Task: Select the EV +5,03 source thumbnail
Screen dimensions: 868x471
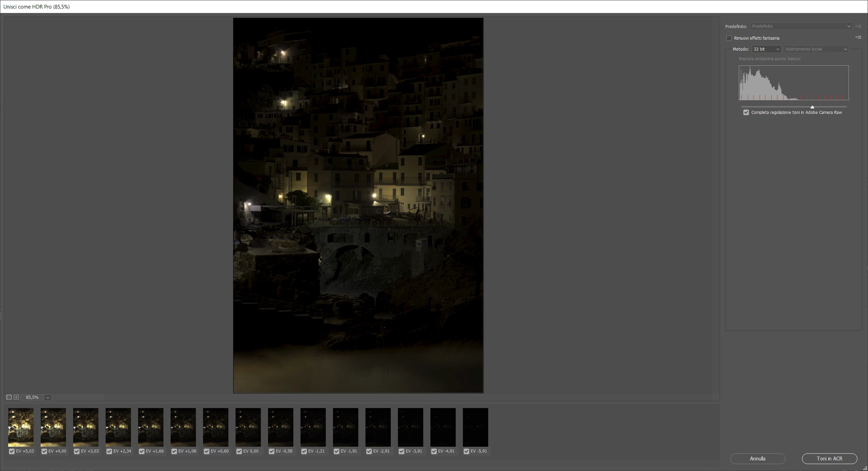Action: (21, 427)
